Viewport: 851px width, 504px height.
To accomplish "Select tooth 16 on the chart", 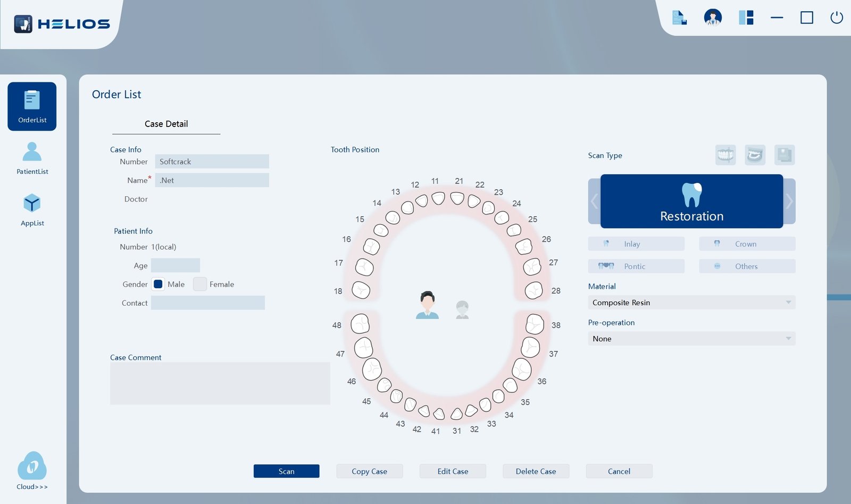I will [x=371, y=246].
